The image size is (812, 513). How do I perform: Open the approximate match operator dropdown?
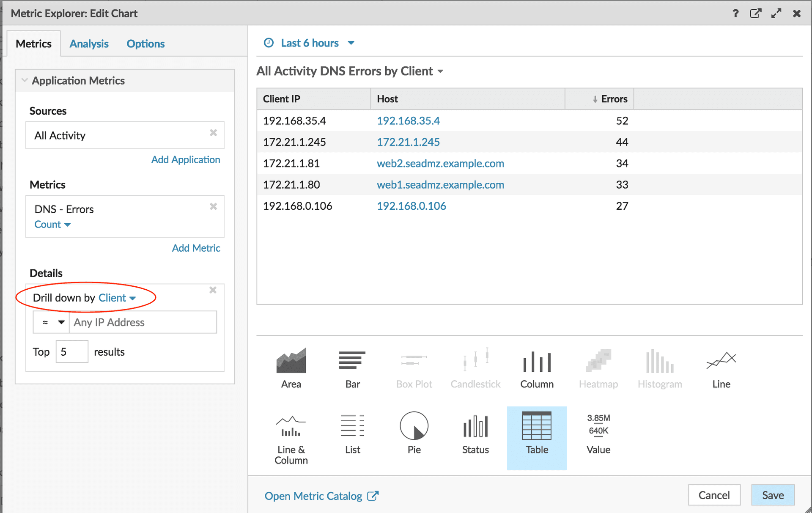click(x=51, y=322)
